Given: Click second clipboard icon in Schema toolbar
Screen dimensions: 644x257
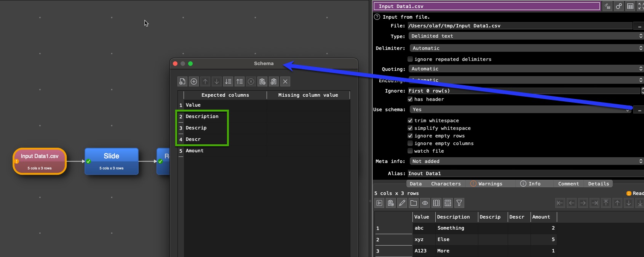Looking at the screenshot, I should click(274, 81).
